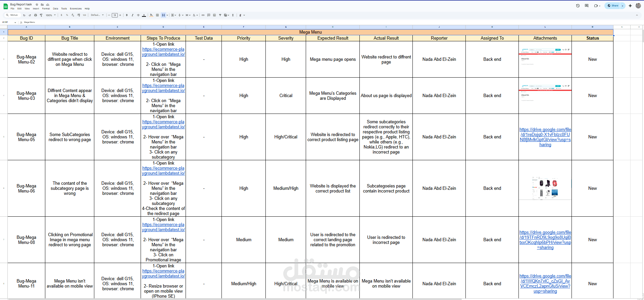
Task: Open filter views dropdown
Action: (227, 15)
